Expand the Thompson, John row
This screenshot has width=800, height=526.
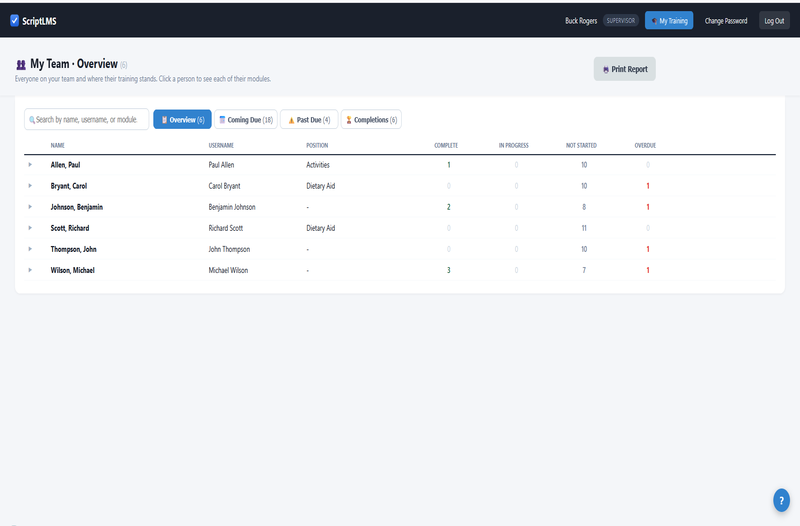(x=30, y=249)
